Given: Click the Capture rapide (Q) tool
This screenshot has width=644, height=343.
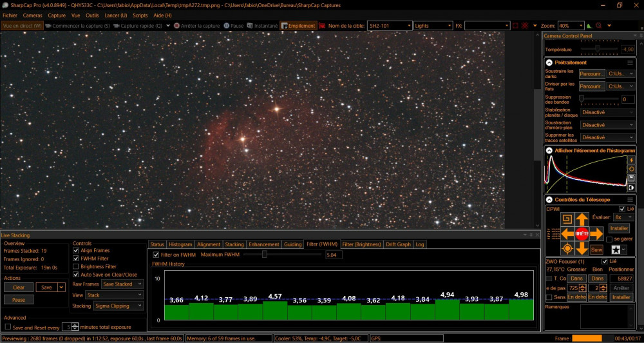Looking at the screenshot, I should pyautogui.click(x=138, y=26).
